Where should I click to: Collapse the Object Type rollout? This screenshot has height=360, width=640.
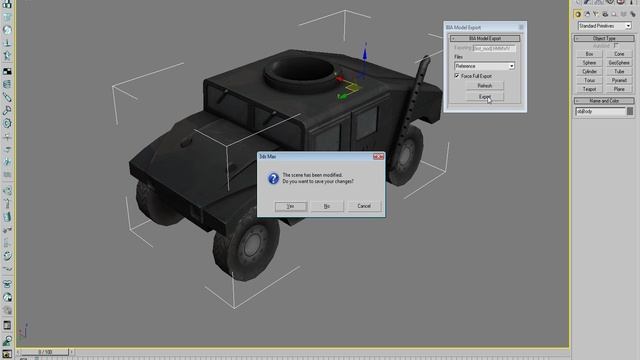click(x=604, y=38)
